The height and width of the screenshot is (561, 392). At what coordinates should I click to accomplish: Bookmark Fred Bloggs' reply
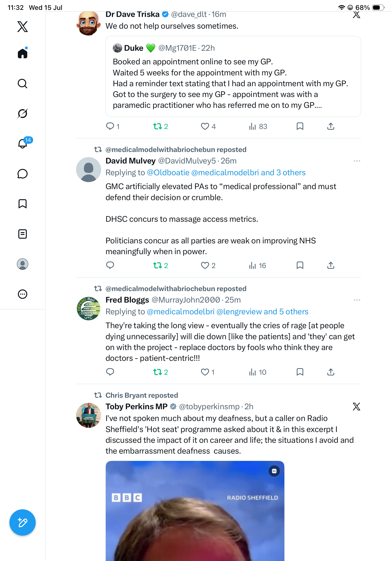300,372
